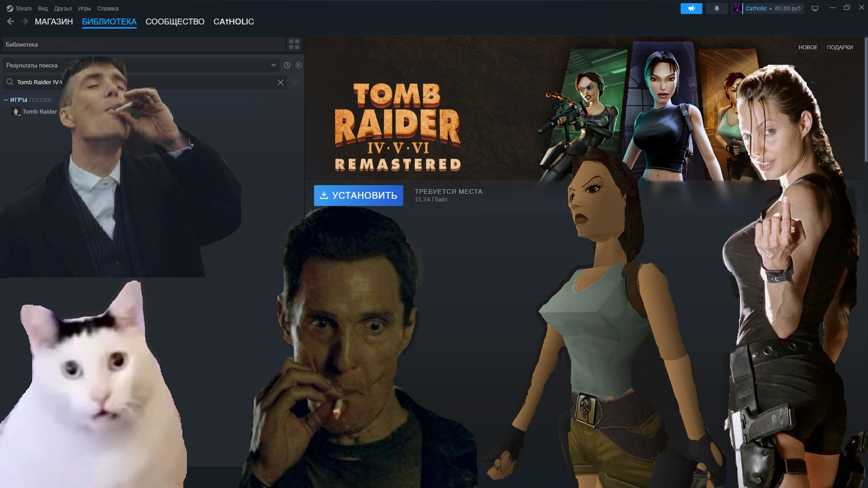Click Tomb Raider game icon in list
The height and width of the screenshot is (488, 868).
16,111
